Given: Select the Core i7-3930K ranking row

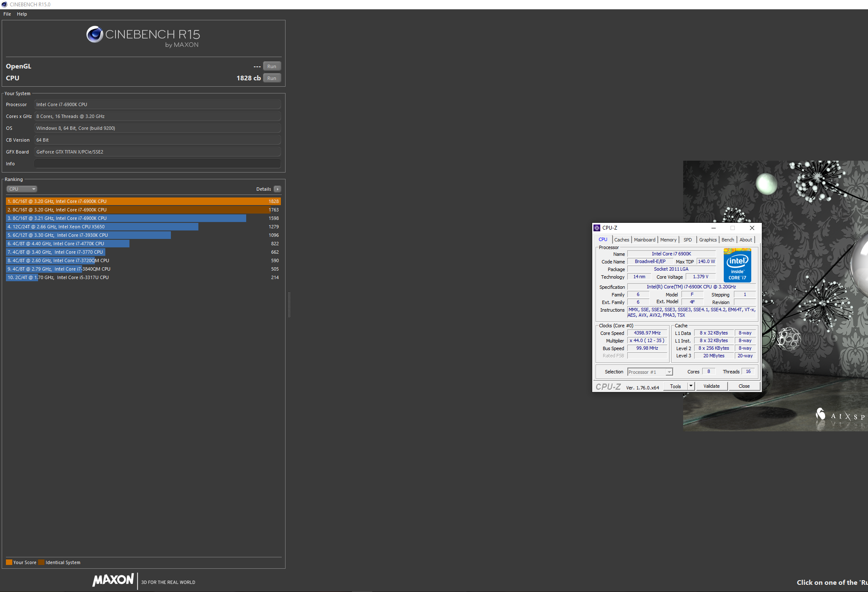Looking at the screenshot, I should [143, 235].
